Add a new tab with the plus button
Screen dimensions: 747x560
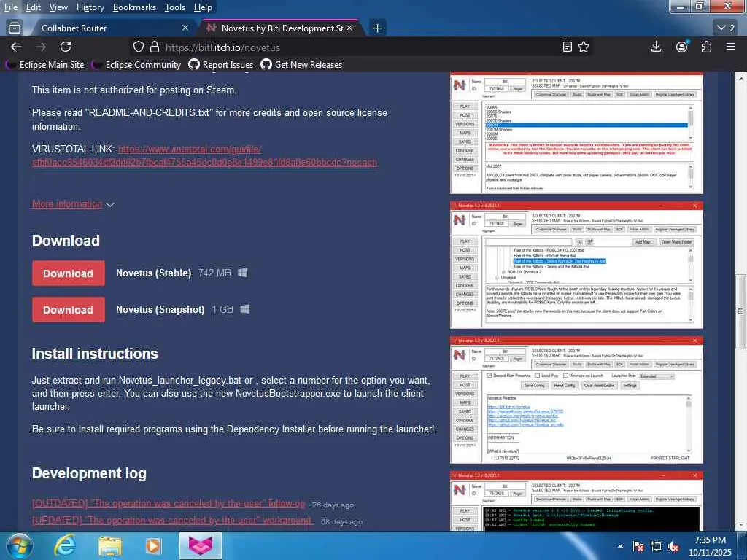[x=377, y=28]
